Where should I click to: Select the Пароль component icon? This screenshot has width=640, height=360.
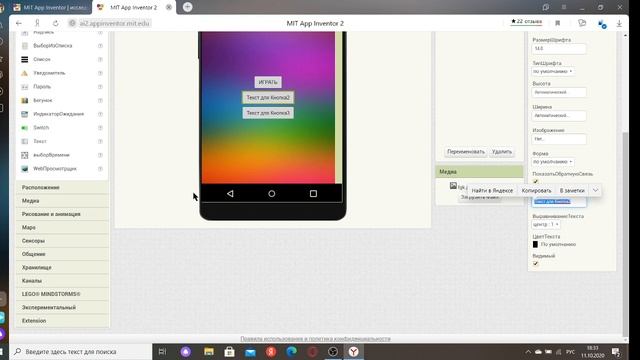(25, 87)
